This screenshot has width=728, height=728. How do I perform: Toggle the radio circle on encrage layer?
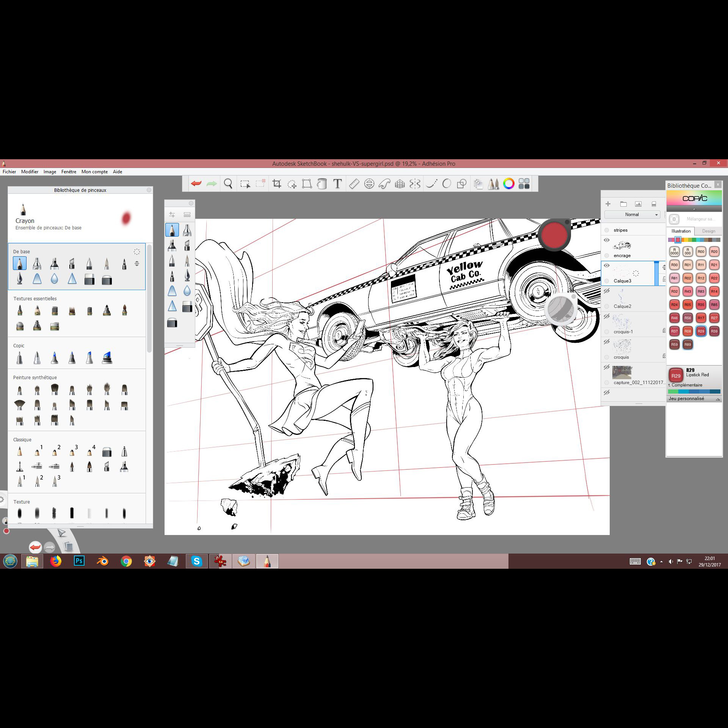[x=607, y=256]
